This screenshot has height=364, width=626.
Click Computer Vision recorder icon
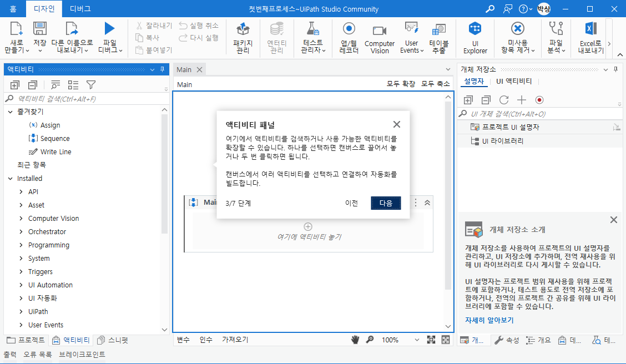[x=379, y=31]
